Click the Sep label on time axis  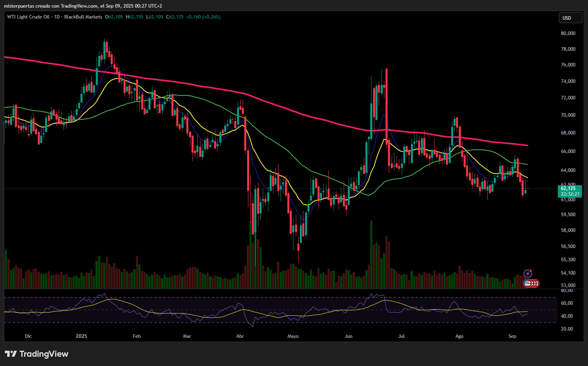(512, 336)
